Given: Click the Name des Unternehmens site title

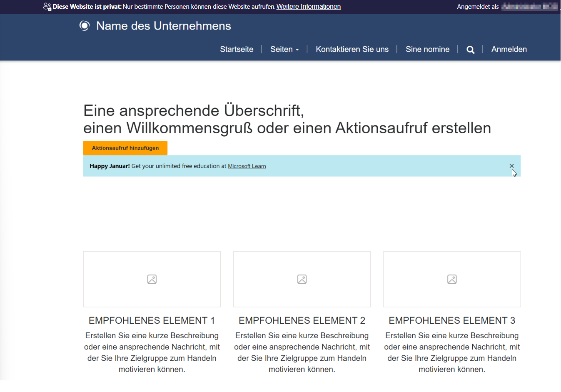Looking at the screenshot, I should 164,26.
